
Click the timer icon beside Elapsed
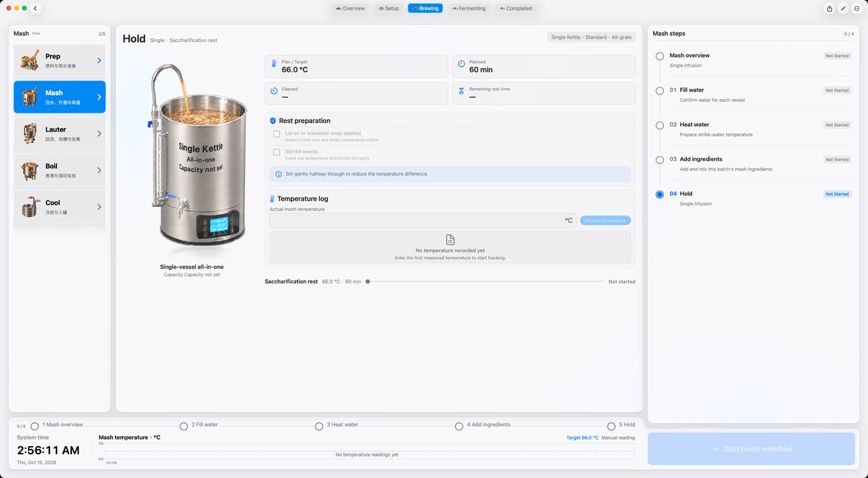(274, 91)
